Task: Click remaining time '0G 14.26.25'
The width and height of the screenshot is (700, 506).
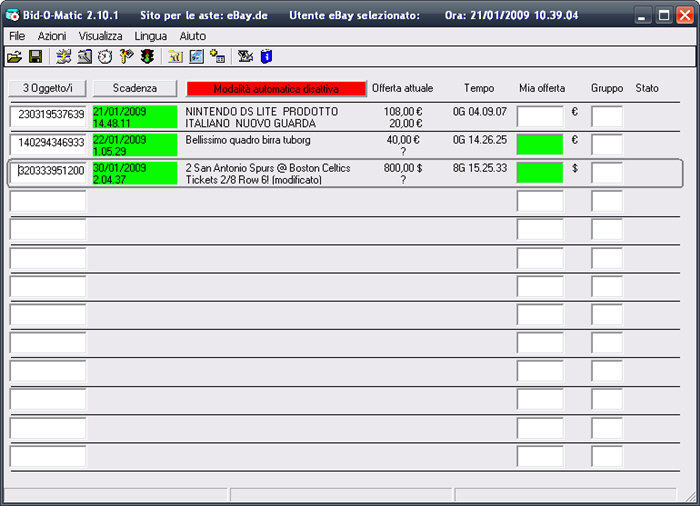Action: pos(479,140)
